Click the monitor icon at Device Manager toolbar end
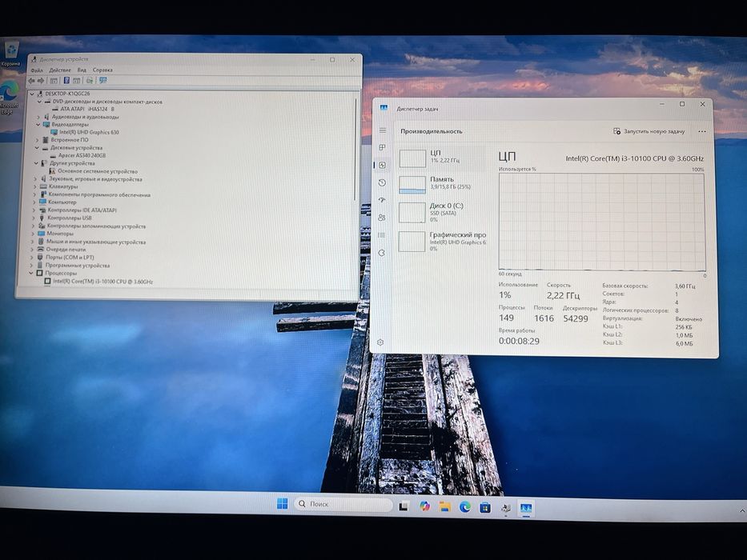747x560 pixels. pos(103,80)
